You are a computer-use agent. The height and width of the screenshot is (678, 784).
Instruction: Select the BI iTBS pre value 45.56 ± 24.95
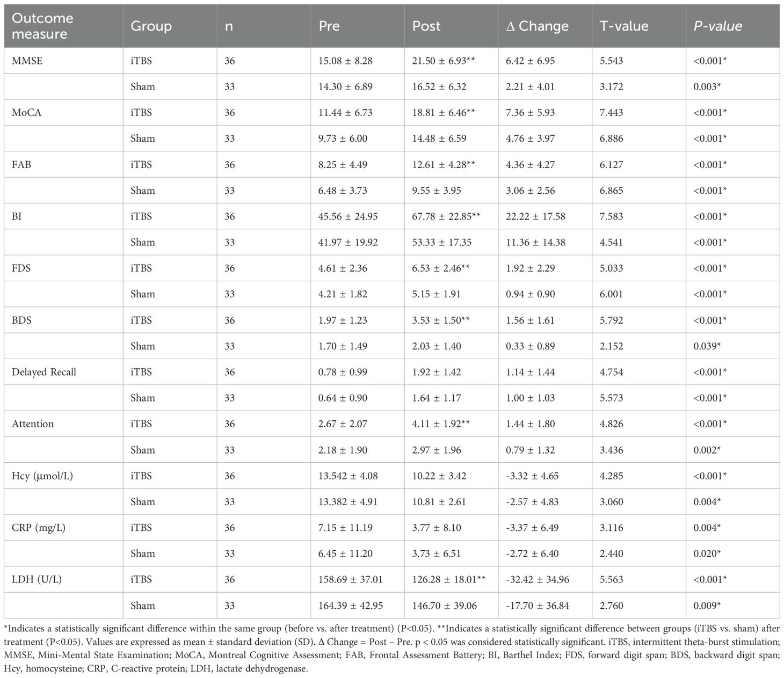[348, 216]
